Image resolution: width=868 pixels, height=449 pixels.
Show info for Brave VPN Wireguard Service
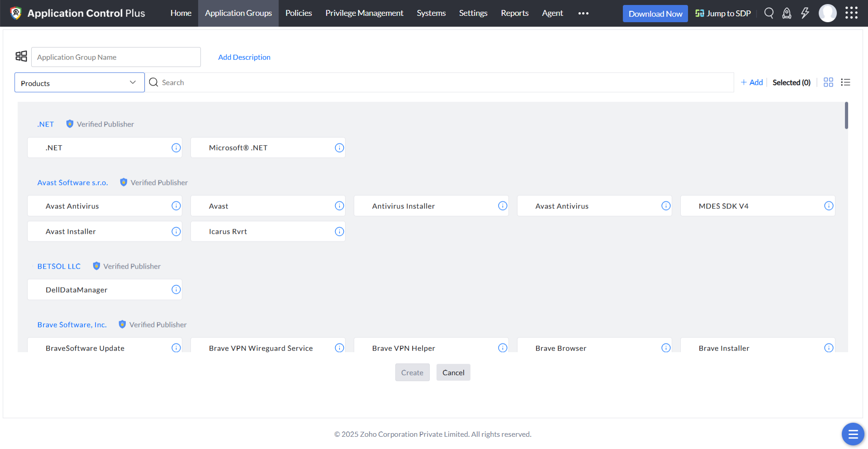339,348
